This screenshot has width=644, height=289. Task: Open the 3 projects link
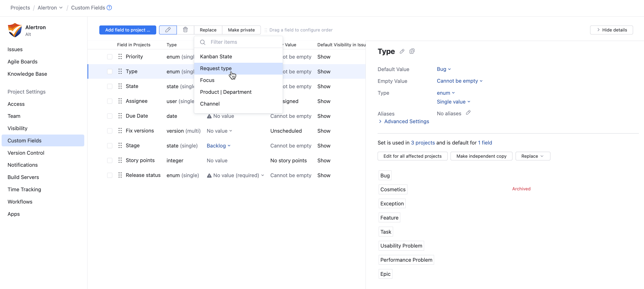[x=423, y=142]
